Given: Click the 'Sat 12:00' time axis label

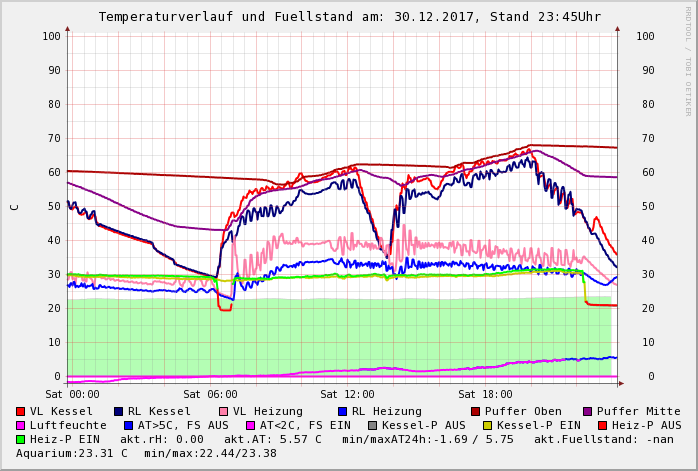Looking at the screenshot, I should pos(348,394).
